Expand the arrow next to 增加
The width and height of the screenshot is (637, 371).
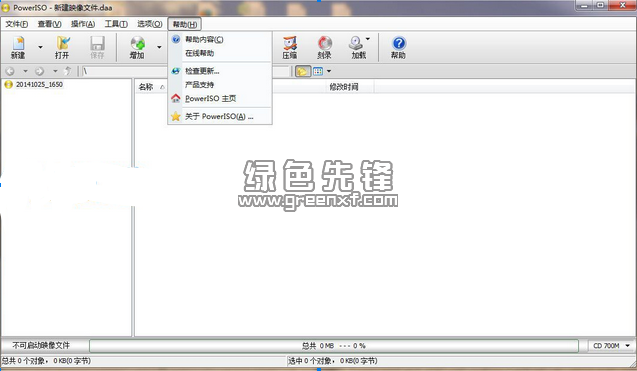159,47
